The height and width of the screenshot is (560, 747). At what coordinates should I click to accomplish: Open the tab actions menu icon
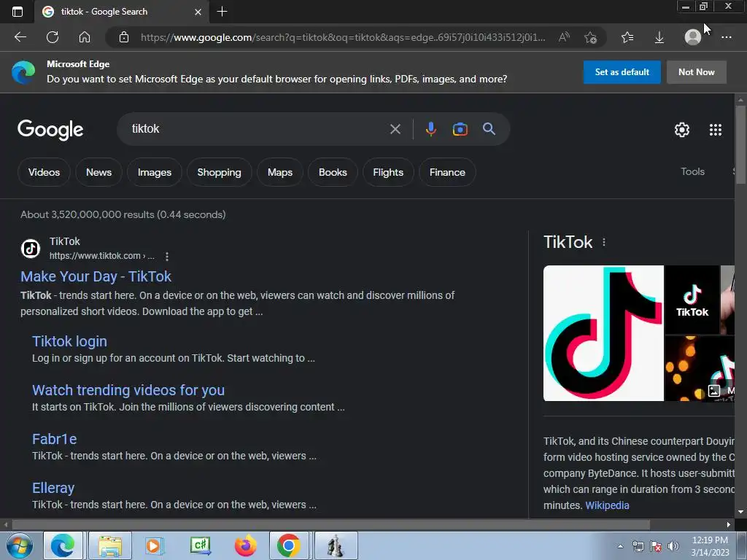18,12
